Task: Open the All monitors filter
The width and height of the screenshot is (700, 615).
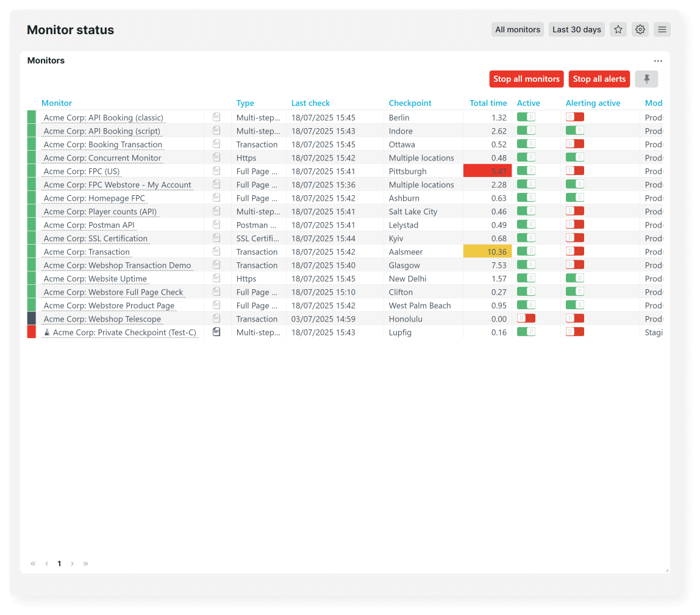Action: 517,29
